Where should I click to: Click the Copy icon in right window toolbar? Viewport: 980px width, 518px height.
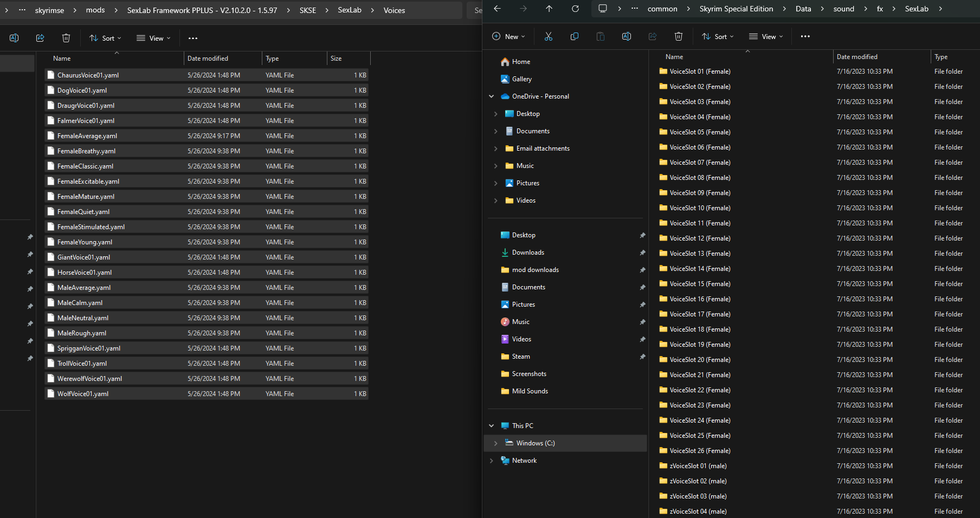pyautogui.click(x=574, y=36)
